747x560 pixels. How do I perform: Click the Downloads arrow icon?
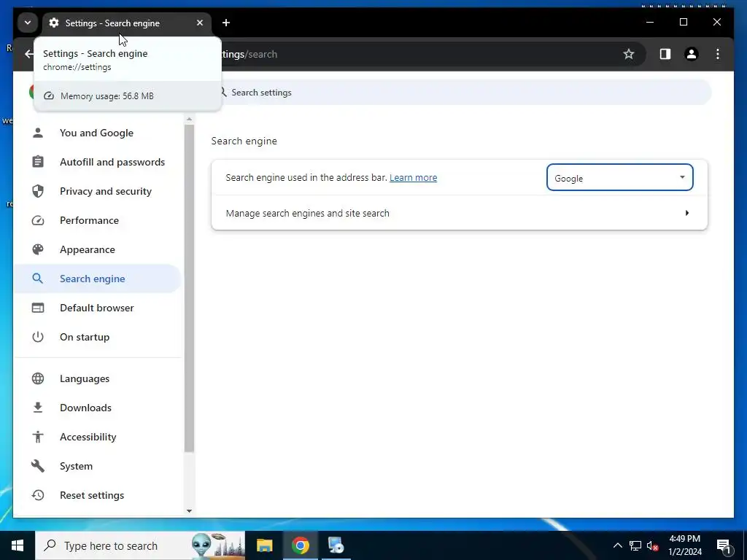coord(38,408)
